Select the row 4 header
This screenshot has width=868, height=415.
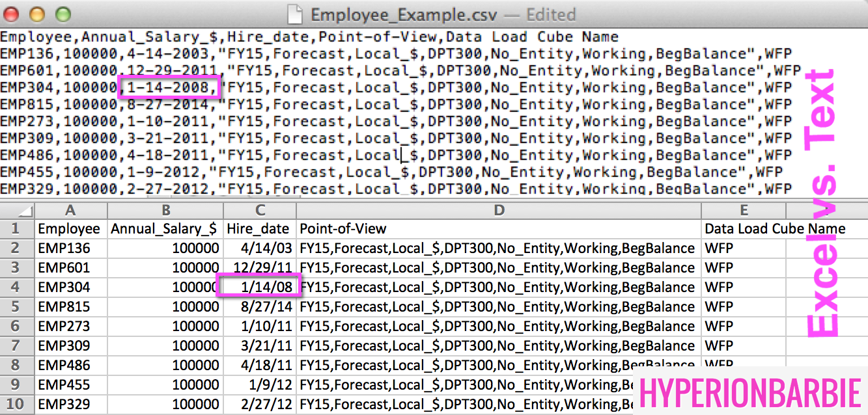(17, 287)
